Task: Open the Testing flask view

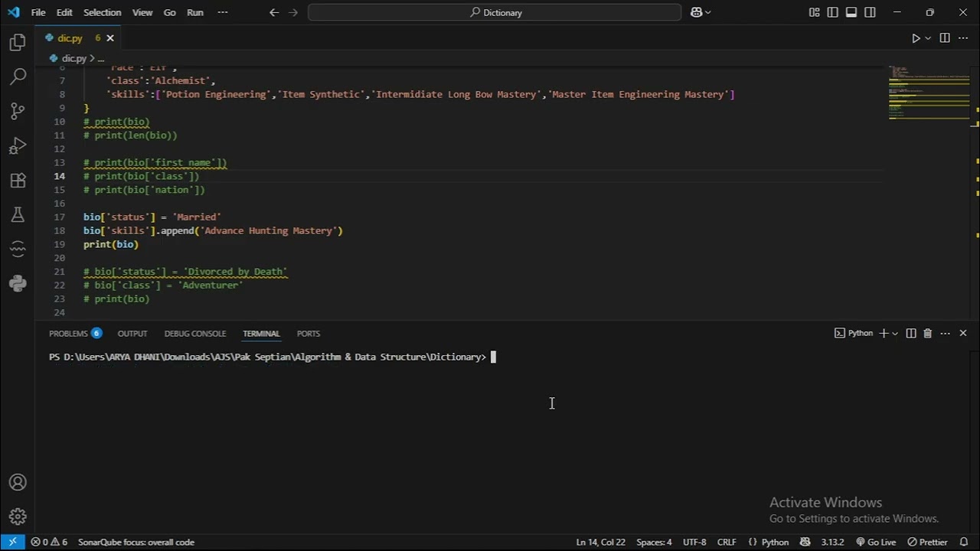Action: pyautogui.click(x=18, y=215)
